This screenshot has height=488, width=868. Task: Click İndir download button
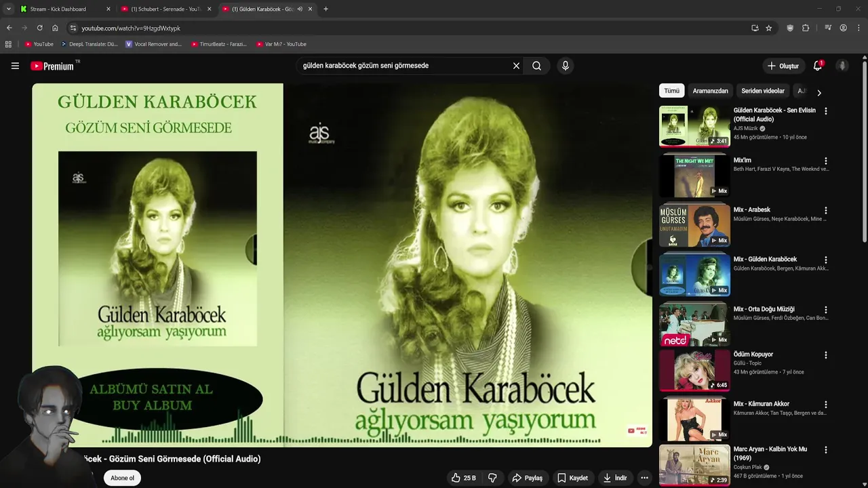(x=615, y=478)
